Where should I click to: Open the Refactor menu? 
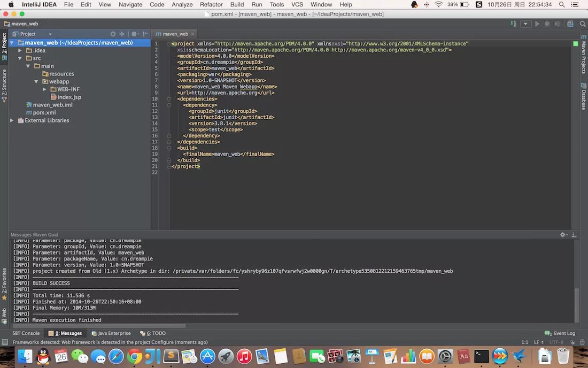click(211, 4)
